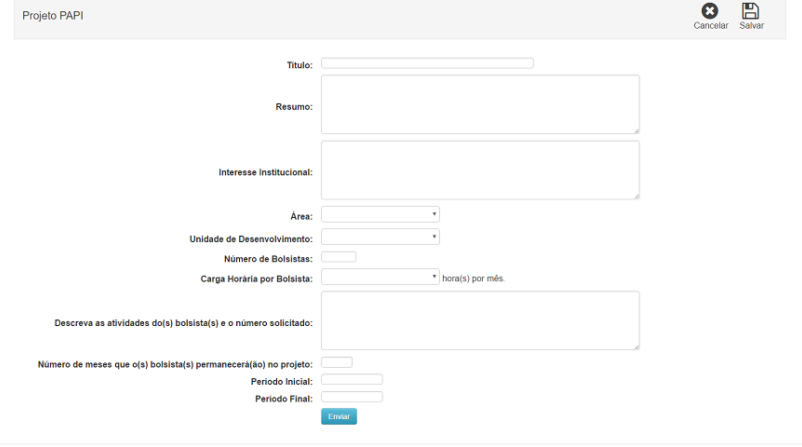The width and height of the screenshot is (802, 447).
Task: Select the Período Final date field
Action: coord(352,397)
